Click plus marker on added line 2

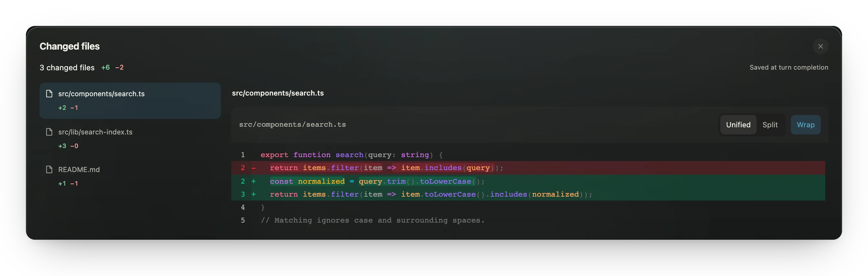pyautogui.click(x=254, y=181)
